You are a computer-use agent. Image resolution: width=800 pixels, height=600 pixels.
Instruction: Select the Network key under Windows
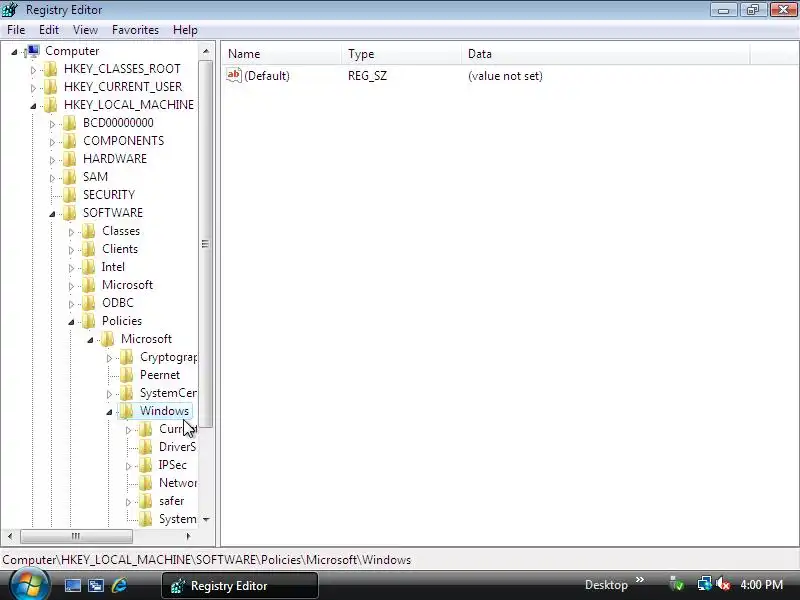178,483
